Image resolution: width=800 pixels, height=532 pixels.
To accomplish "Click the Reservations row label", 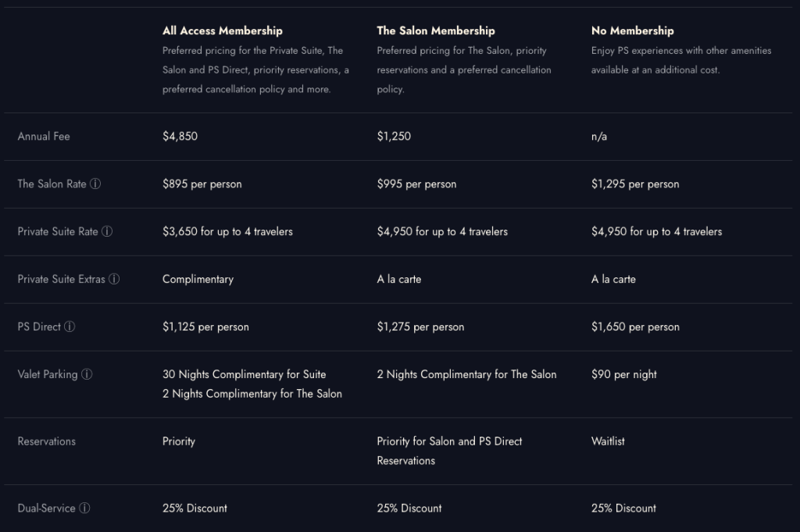I will 46,441.
